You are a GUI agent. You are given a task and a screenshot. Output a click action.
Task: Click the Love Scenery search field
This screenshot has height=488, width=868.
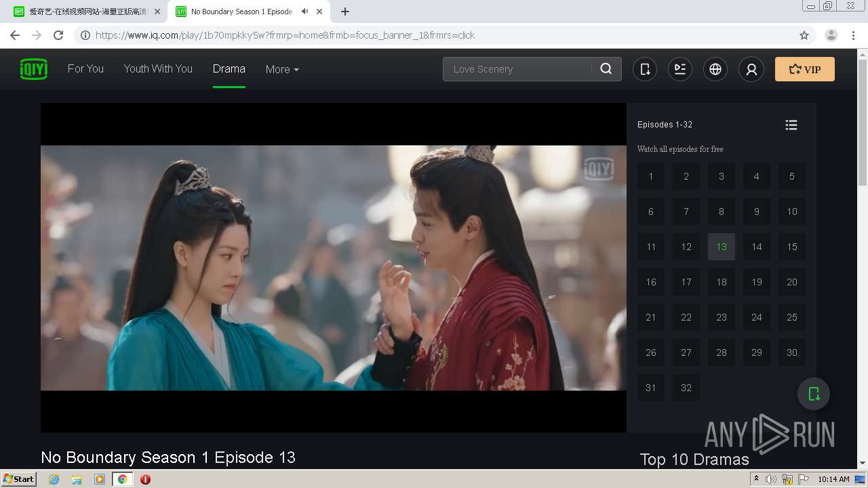[517, 69]
